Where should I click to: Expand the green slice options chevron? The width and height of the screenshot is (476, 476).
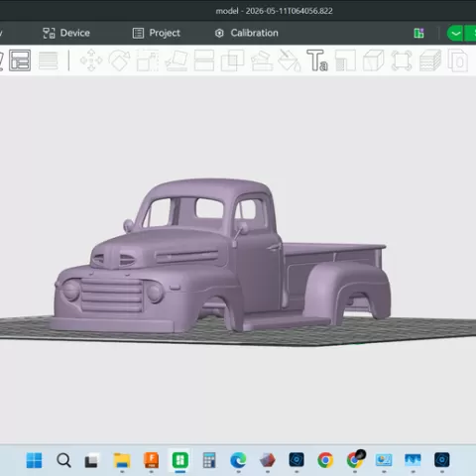pos(455,34)
